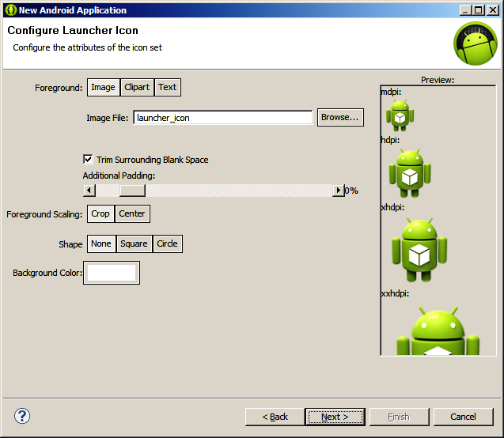The height and width of the screenshot is (438, 504).
Task: Click the Finish button
Action: (x=400, y=417)
